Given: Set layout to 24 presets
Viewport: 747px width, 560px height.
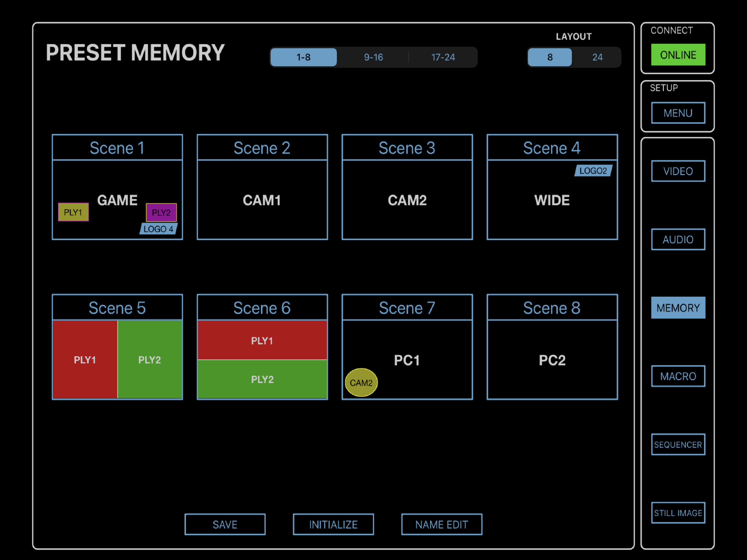Looking at the screenshot, I should 597,57.
